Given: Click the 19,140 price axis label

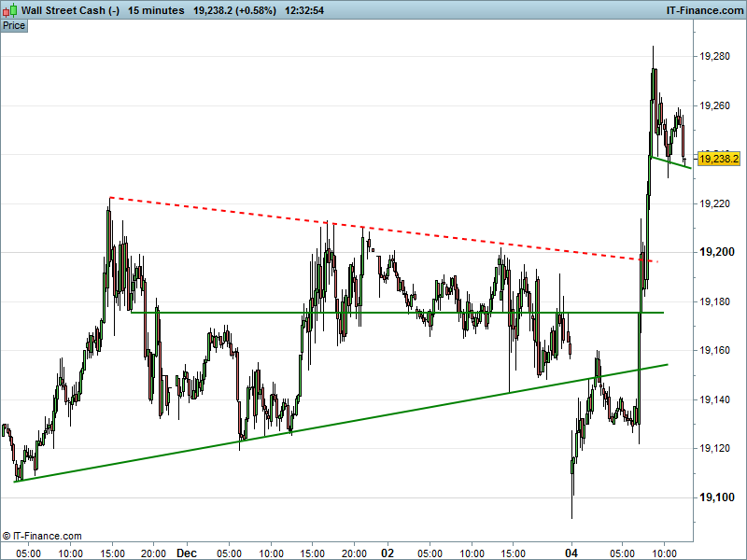Looking at the screenshot, I should pyautogui.click(x=714, y=399).
